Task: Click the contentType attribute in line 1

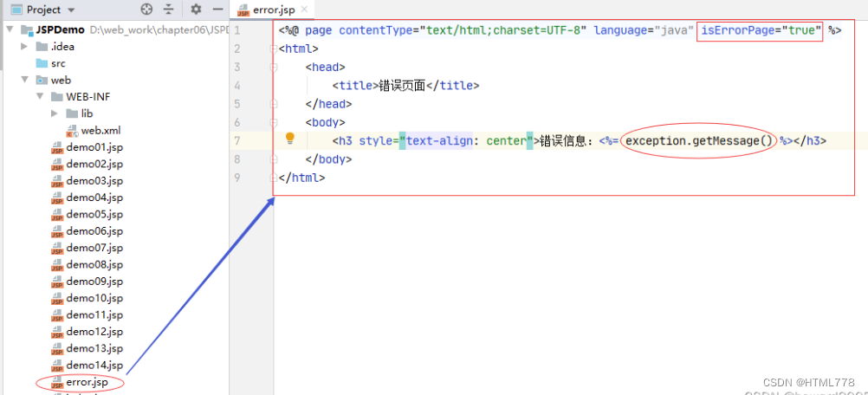Action: point(375,30)
